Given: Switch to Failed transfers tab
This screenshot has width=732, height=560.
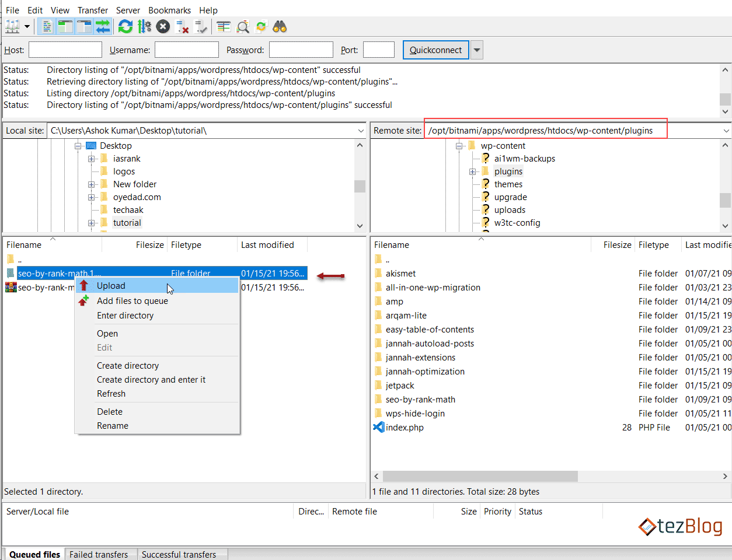Looking at the screenshot, I should pos(99,554).
